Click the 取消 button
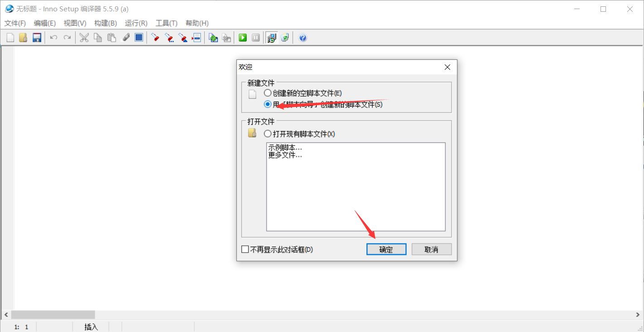The height and width of the screenshot is (332, 644). coord(432,249)
